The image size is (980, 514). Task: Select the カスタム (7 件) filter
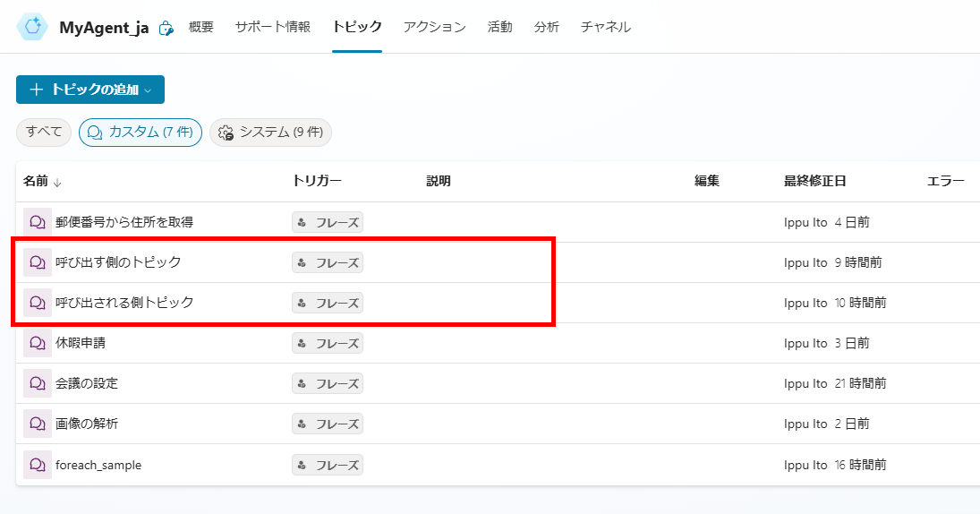pyautogui.click(x=141, y=133)
